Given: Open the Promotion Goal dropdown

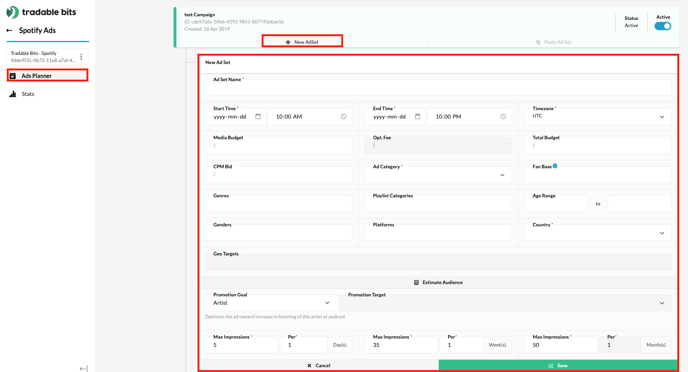Looking at the screenshot, I should click(271, 303).
